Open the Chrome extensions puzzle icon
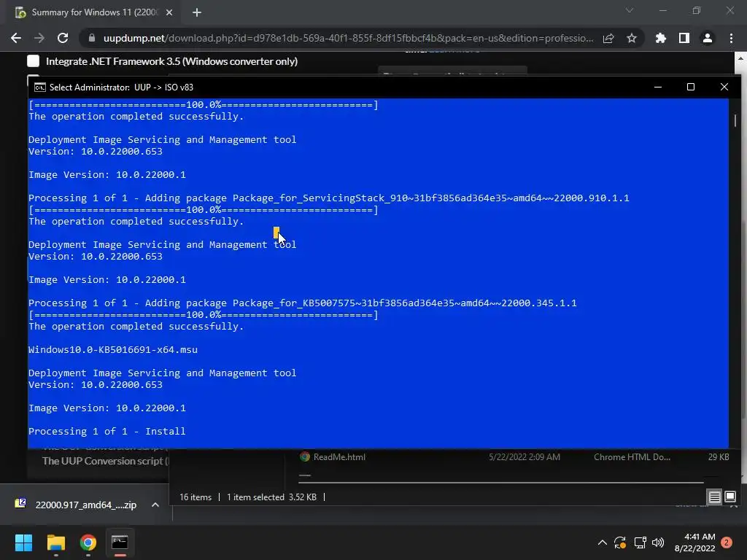This screenshot has width=747, height=560. pos(660,38)
